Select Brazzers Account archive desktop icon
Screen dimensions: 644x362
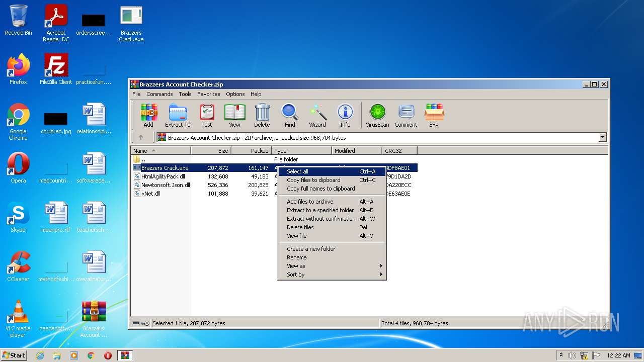click(x=94, y=319)
